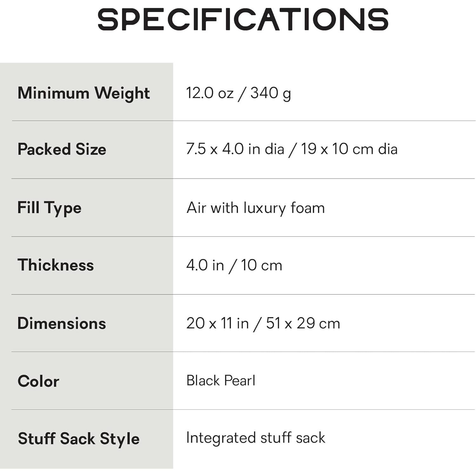Image resolution: width=476 pixels, height=476 pixels.
Task: Select the Air with luxury foam text
Action: [x=255, y=208]
